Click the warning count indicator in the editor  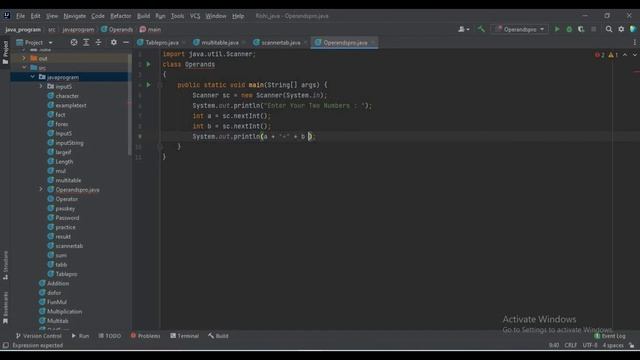(613, 55)
